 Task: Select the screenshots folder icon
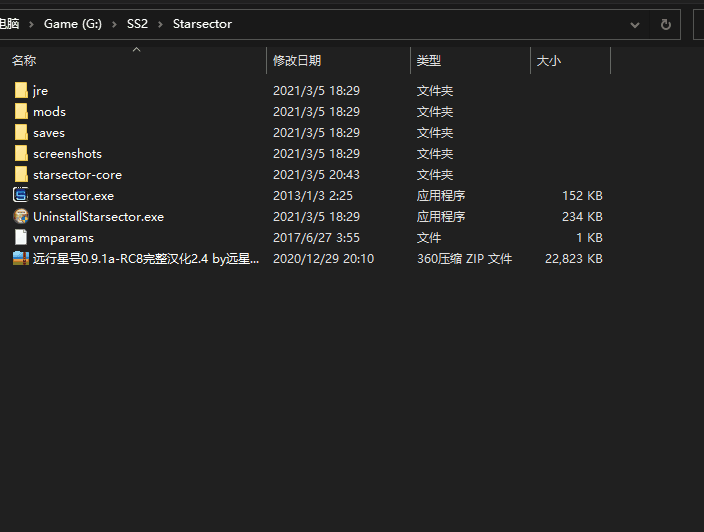point(21,153)
